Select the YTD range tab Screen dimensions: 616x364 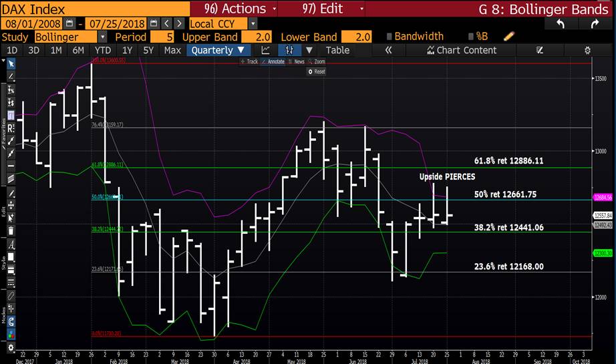pos(102,50)
